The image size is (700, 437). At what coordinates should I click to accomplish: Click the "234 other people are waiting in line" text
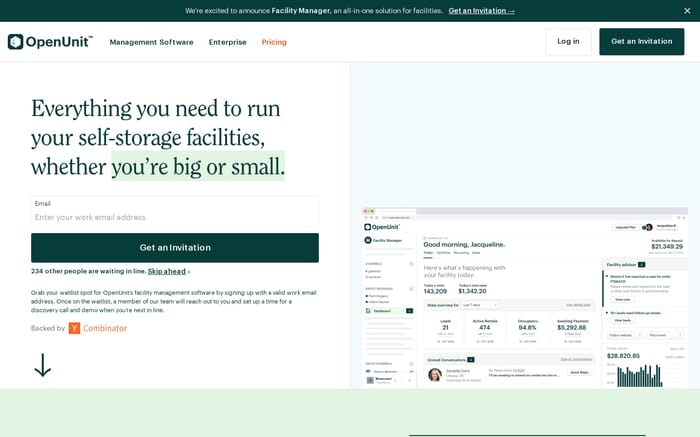(x=88, y=271)
